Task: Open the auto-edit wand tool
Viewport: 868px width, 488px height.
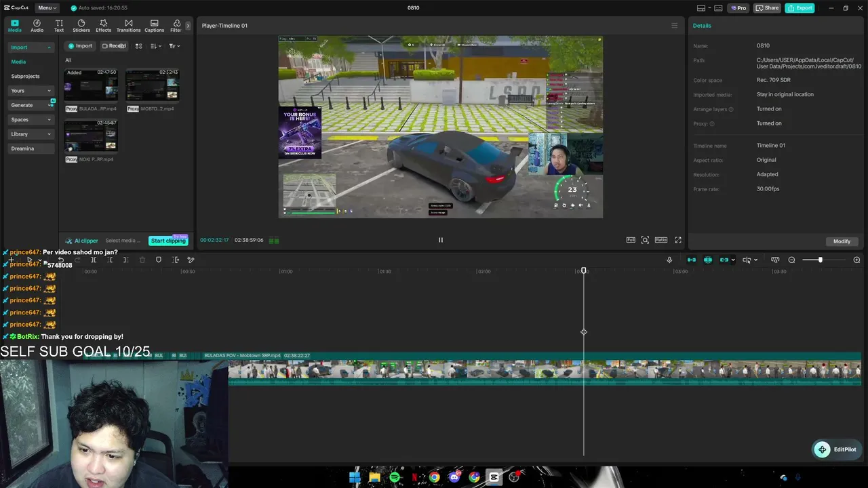Action: (191, 260)
